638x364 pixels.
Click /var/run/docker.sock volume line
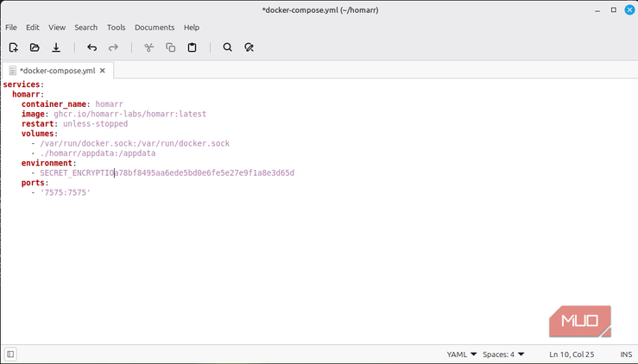click(x=135, y=143)
